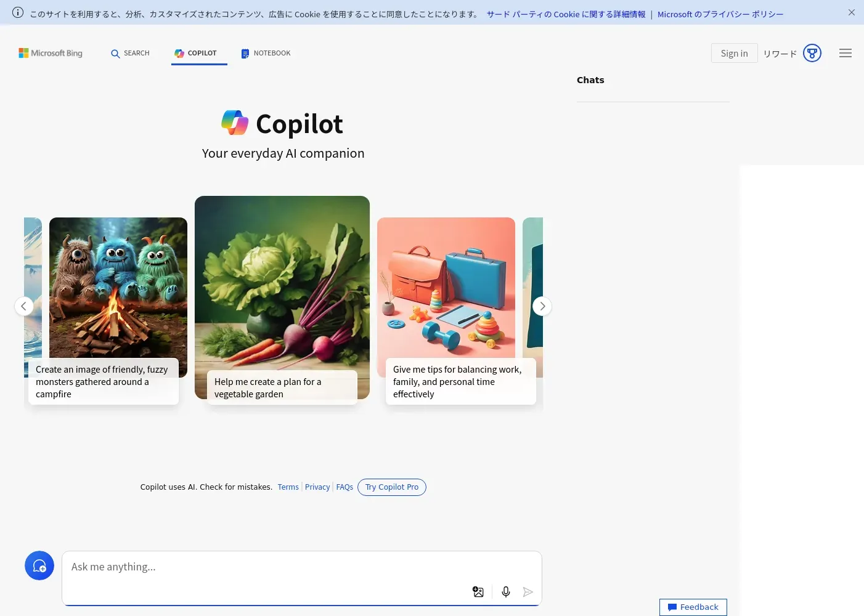Start a new topic chat
This screenshot has height=616, width=864.
click(39, 565)
